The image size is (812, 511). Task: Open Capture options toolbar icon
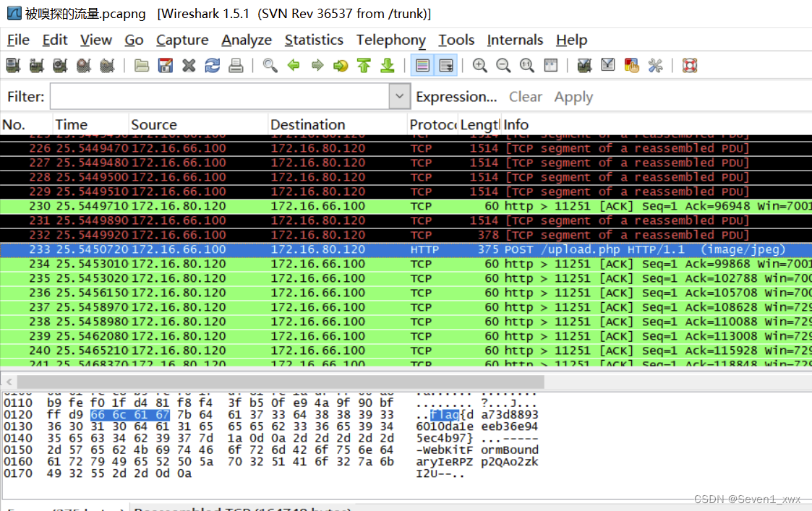pos(36,65)
